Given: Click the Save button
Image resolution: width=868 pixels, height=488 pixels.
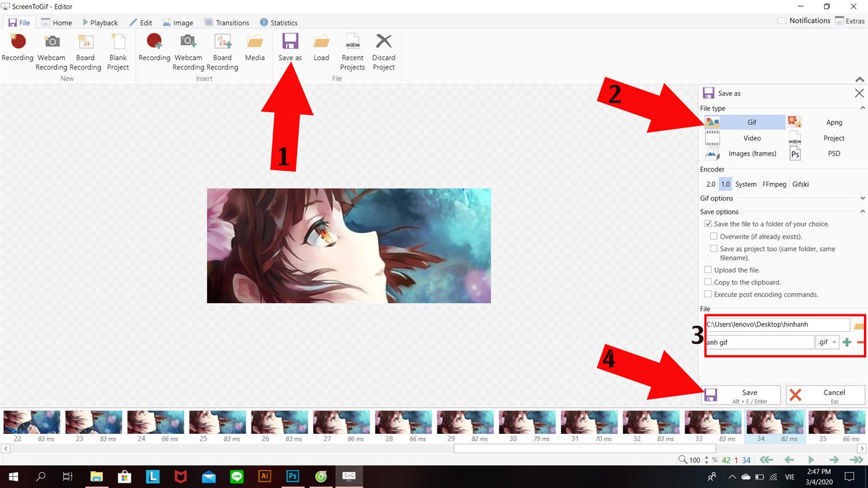Looking at the screenshot, I should 740,395.
